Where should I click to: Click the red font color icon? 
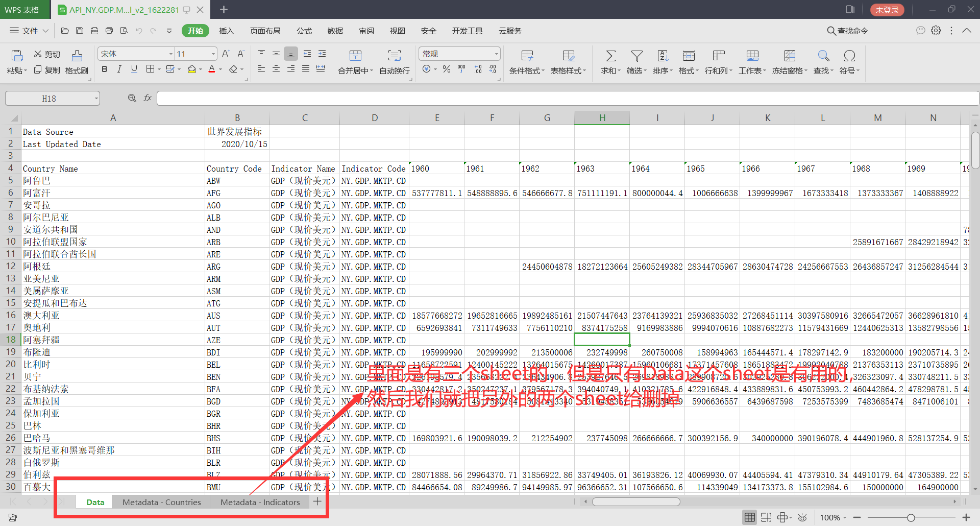point(212,69)
